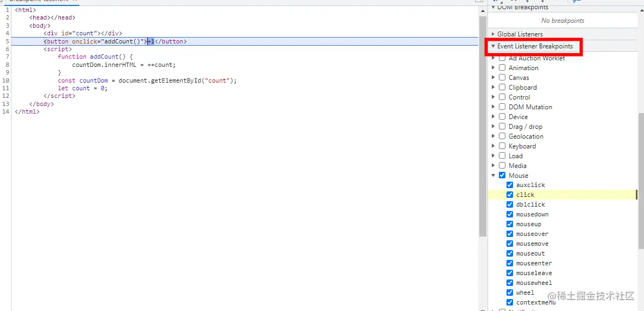Disable the mouseenter breakpoint checkbox
Screen dimensions: 644x311
coord(510,263)
